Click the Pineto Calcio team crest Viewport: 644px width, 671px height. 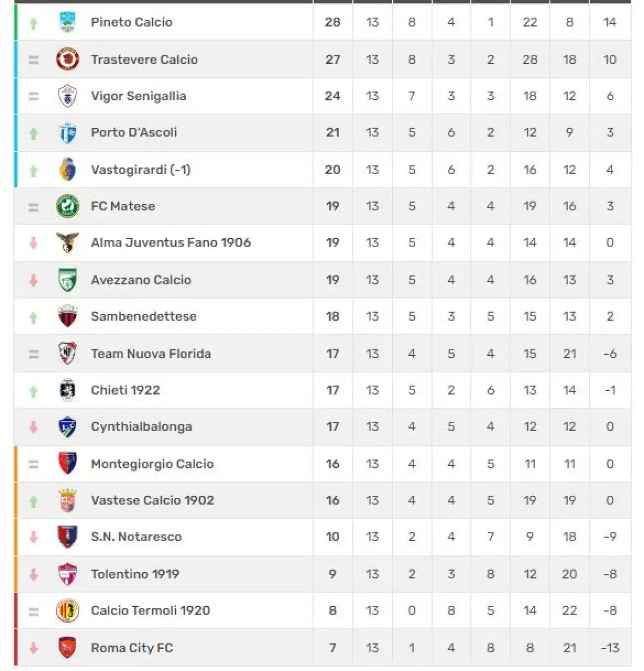pyautogui.click(x=67, y=22)
